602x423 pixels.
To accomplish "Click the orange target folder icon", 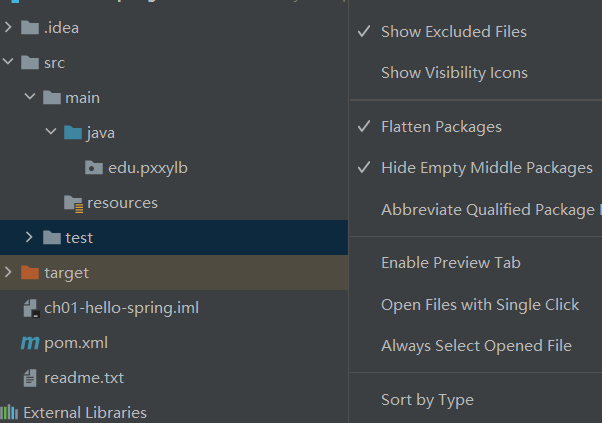I will coord(29,272).
